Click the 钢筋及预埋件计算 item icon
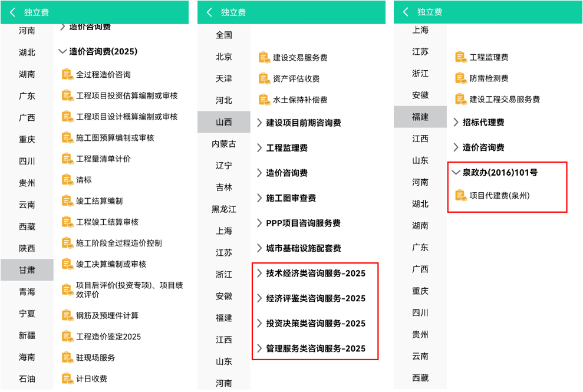The width and height of the screenshot is (583, 392). point(67,315)
